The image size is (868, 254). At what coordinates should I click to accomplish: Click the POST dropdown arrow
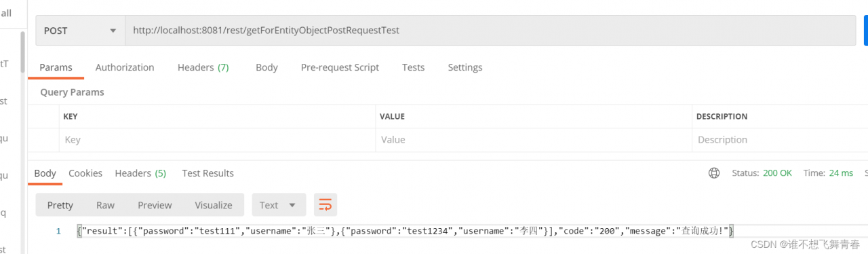(113, 31)
